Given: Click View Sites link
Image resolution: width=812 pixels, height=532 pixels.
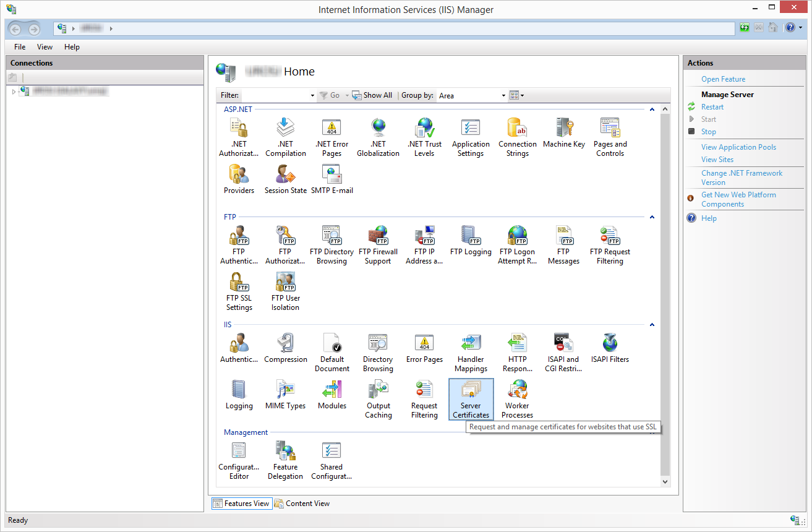Looking at the screenshot, I should click(717, 160).
